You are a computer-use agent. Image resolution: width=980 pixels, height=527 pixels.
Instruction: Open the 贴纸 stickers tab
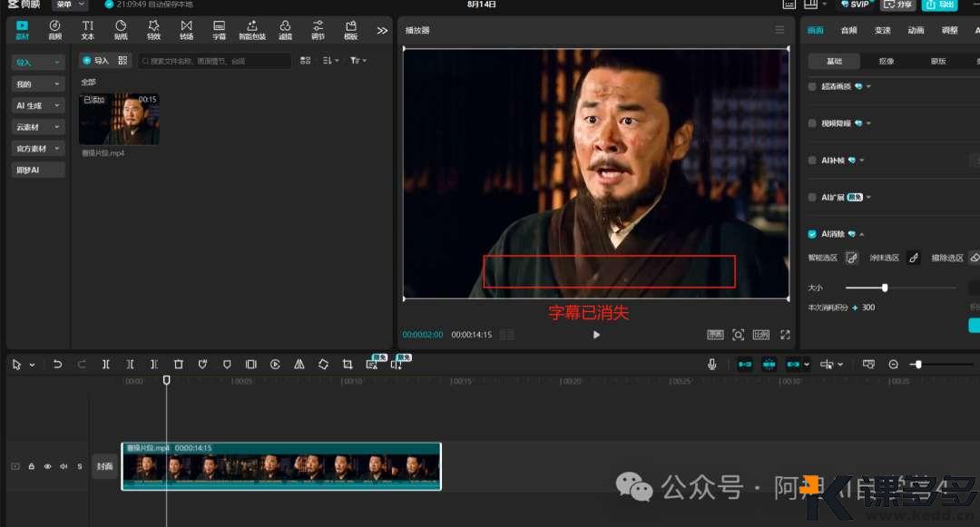[x=121, y=30]
